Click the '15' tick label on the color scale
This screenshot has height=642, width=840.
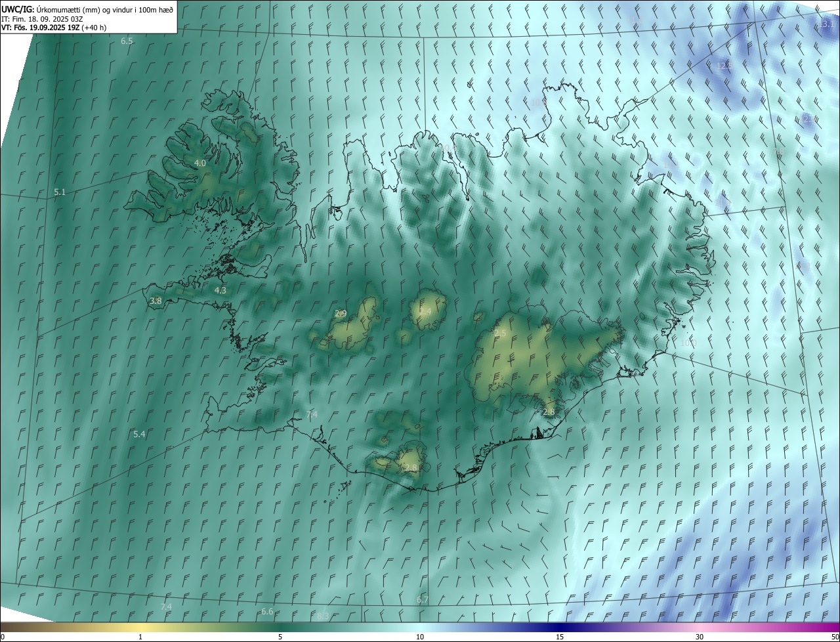[560, 637]
